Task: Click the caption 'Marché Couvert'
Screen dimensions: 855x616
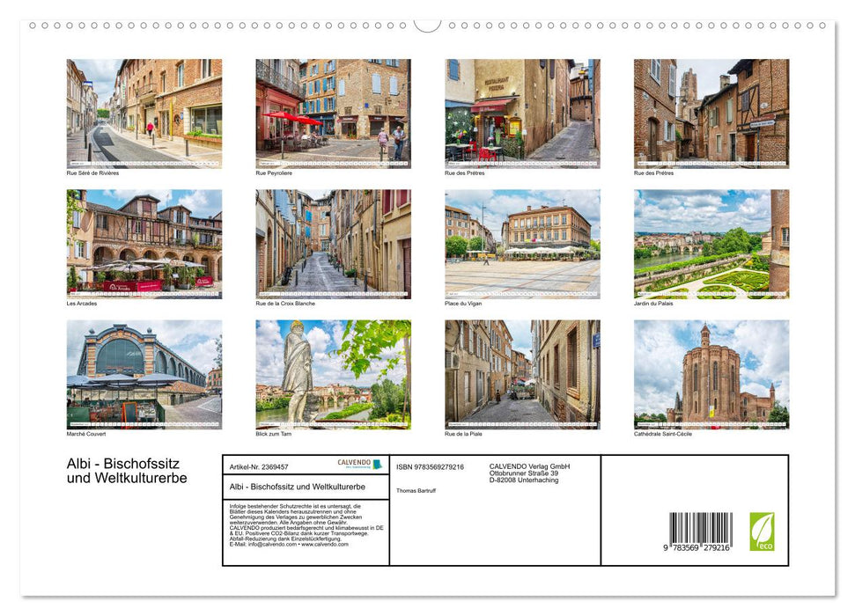Action: tap(86, 434)
